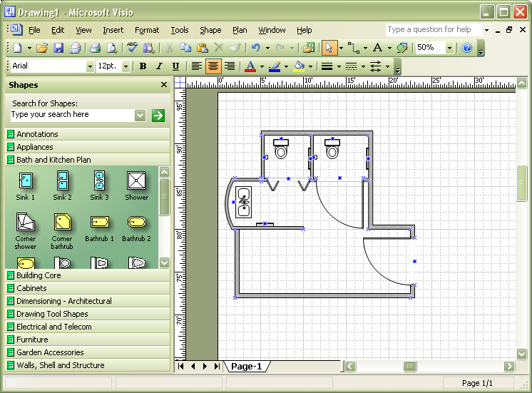
Task: Set Align Right text alignment
Action: (230, 66)
